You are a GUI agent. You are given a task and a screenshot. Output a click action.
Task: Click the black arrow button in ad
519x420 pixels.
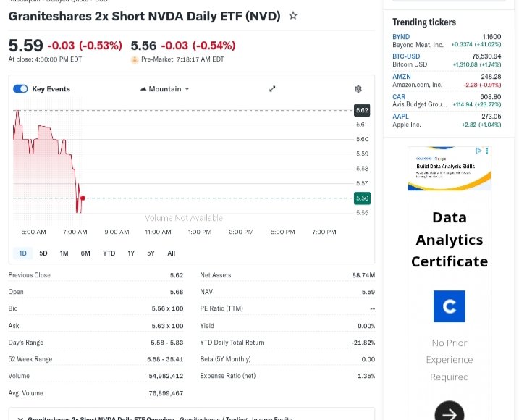tap(449, 413)
